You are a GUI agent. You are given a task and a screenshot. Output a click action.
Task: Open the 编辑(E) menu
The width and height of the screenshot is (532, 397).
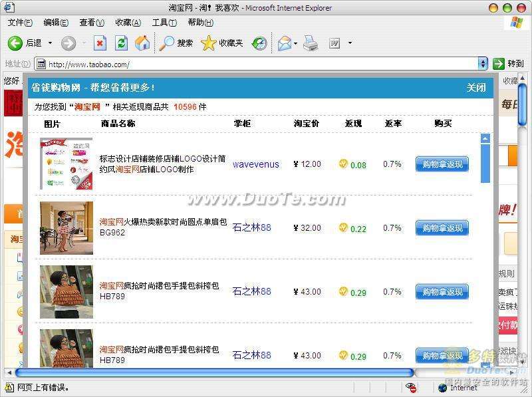56,23
